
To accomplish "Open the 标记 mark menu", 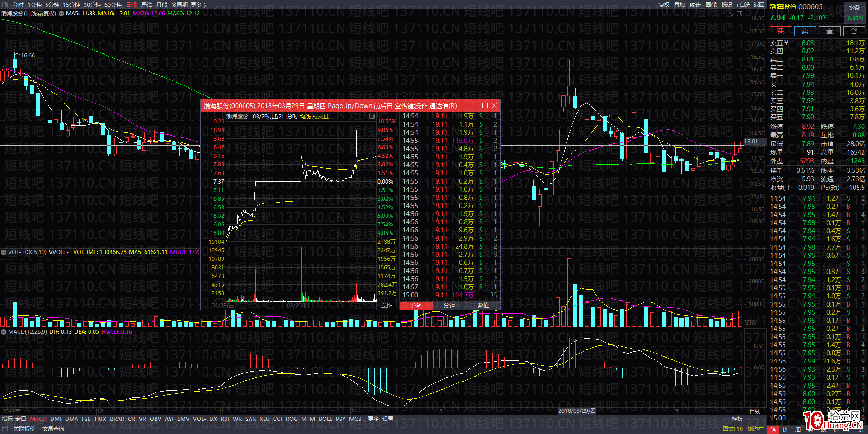I will tap(727, 5).
